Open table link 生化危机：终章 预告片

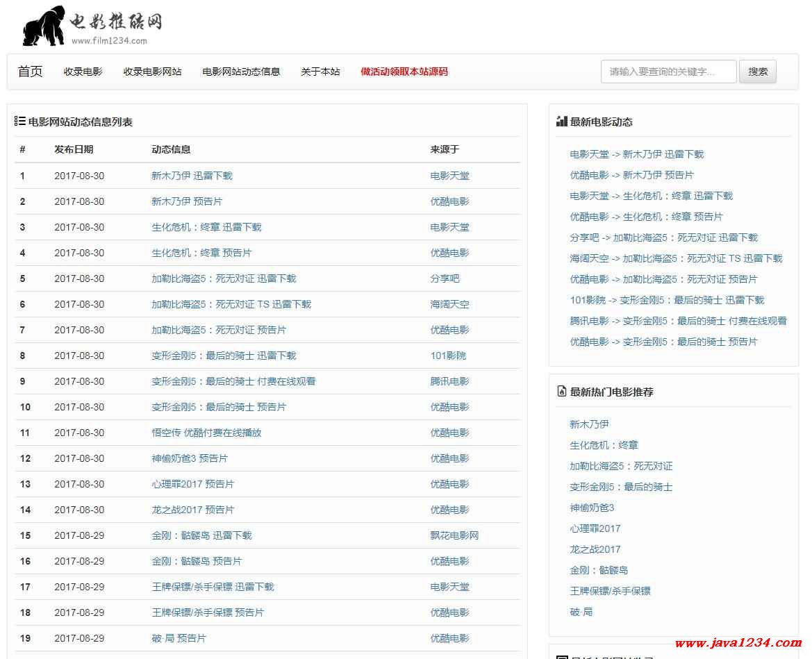(201, 253)
